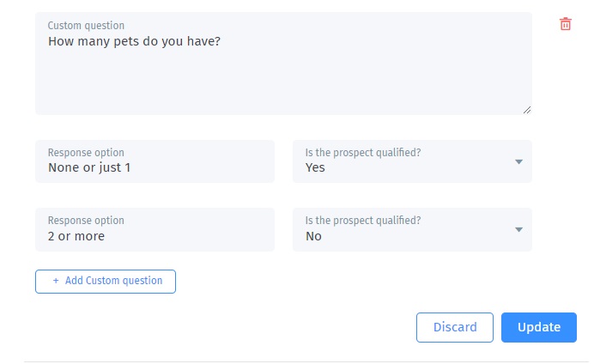Click the 'None or just 1' response field
The image size is (594, 364).
[155, 167]
